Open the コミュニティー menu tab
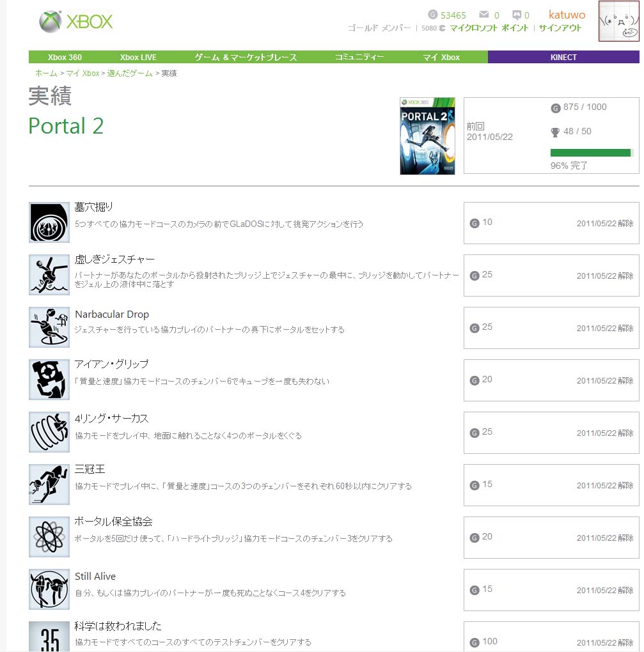This screenshot has height=652, width=644. 359,58
